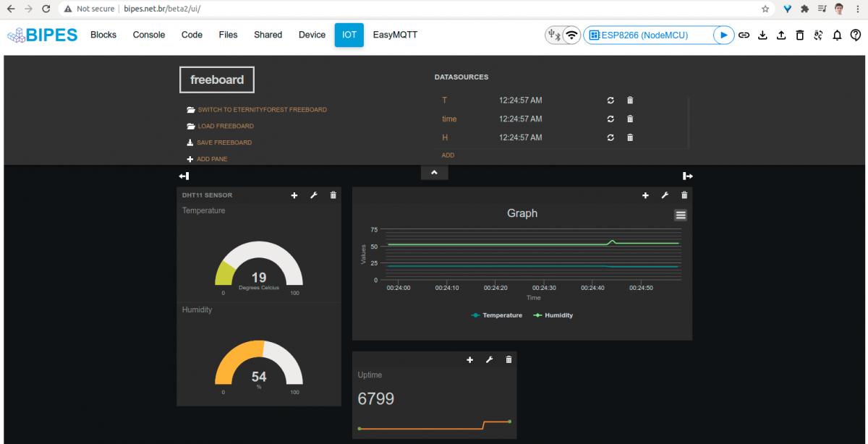Click the download program icon in the toolbar
This screenshot has height=444, width=868.
762,35
